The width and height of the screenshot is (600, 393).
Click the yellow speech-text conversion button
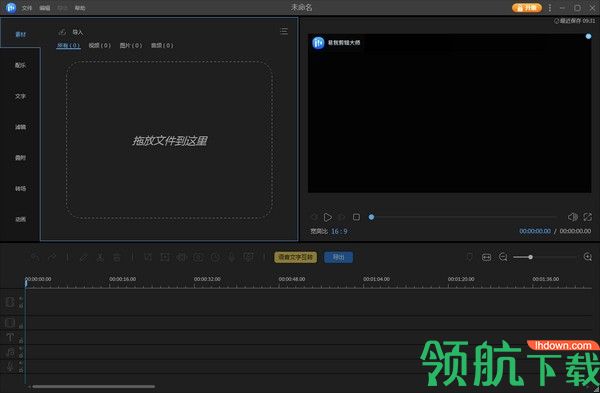point(295,257)
